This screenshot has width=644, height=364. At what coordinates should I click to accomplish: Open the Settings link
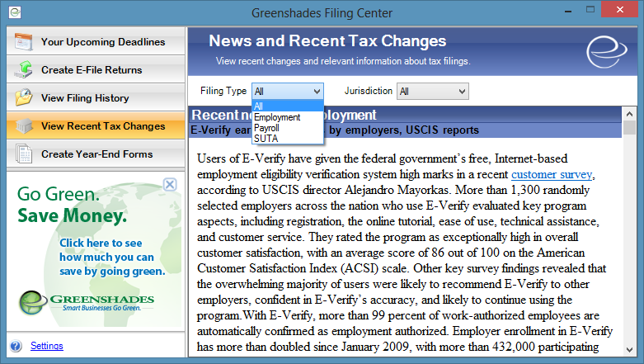click(x=47, y=346)
